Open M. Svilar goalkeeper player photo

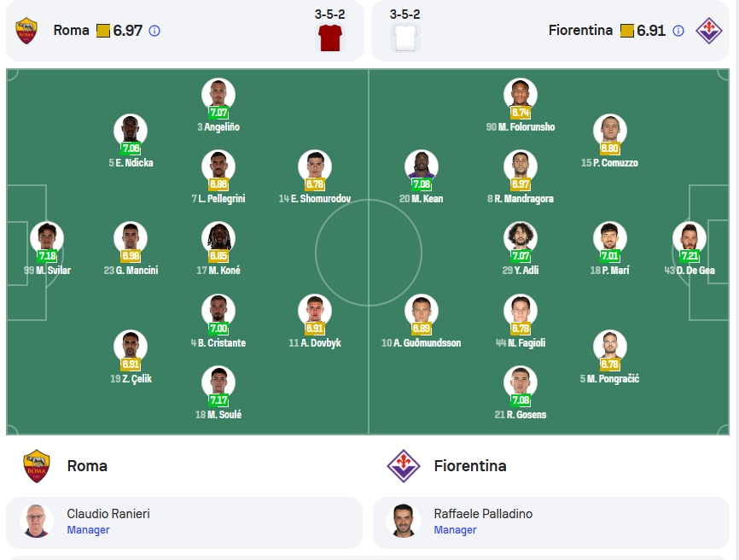pos(47,237)
